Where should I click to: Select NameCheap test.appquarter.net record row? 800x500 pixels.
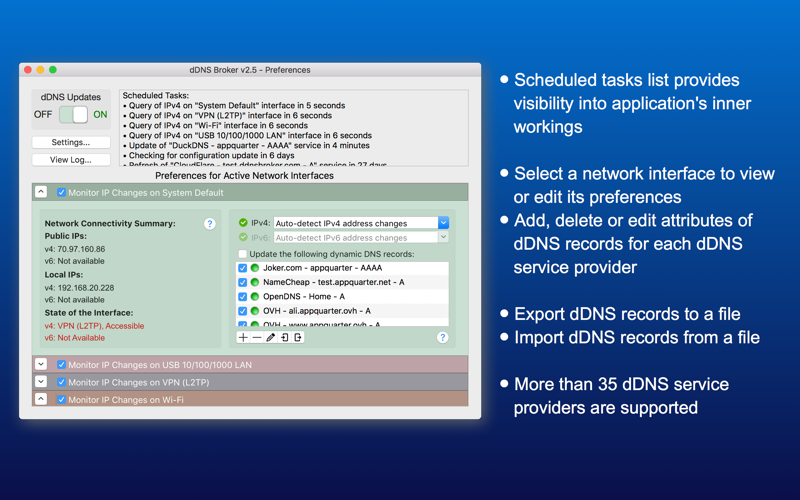(342, 282)
